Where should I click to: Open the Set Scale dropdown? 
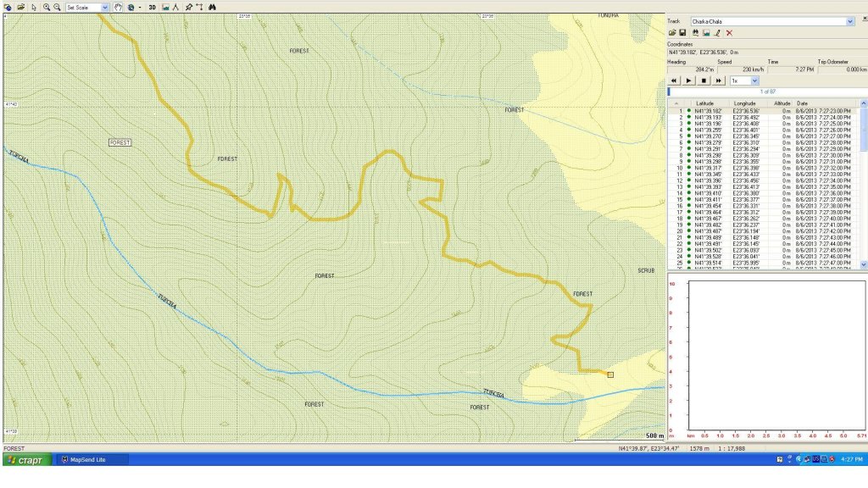coord(105,7)
